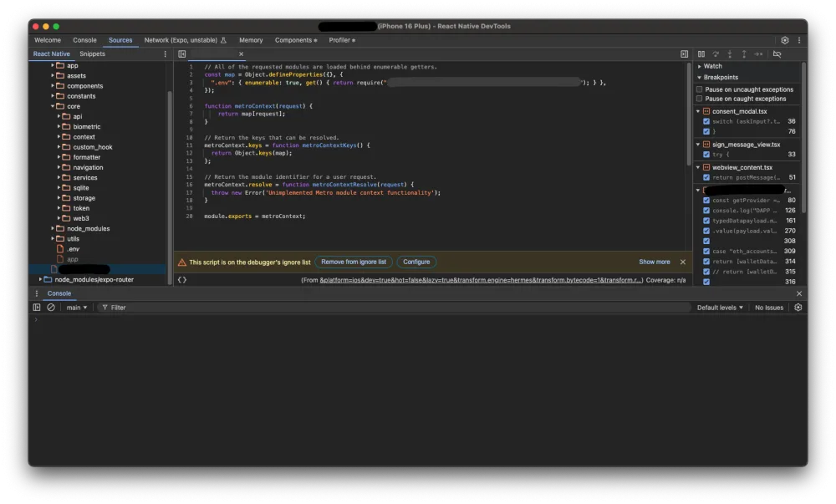Close the console drawer
The width and height of the screenshot is (836, 504).
click(798, 293)
